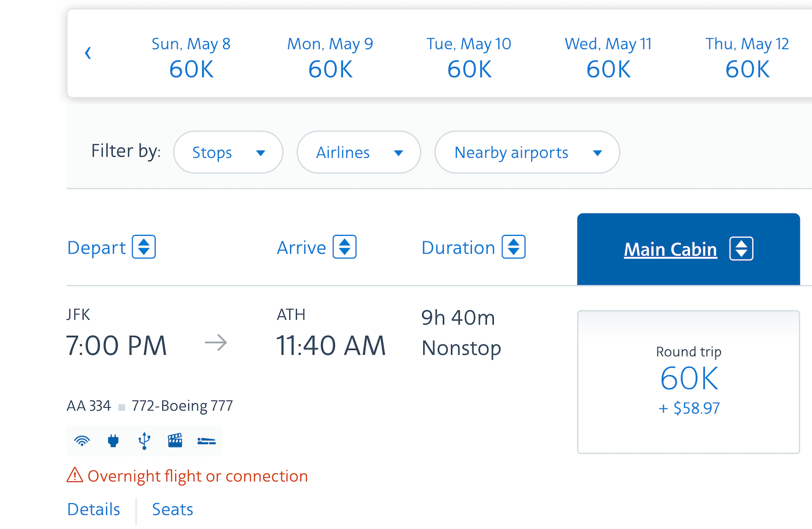Toggle sorting by Depart time

point(144,247)
